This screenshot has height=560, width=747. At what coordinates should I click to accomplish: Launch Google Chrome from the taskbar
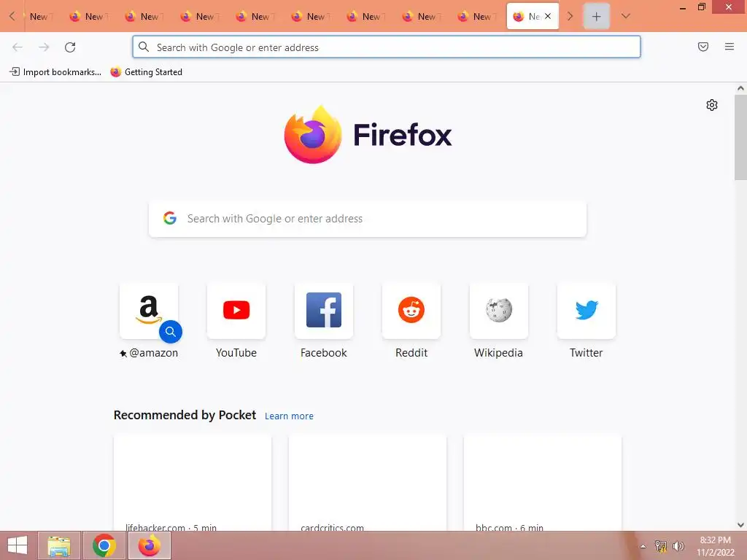(x=104, y=545)
